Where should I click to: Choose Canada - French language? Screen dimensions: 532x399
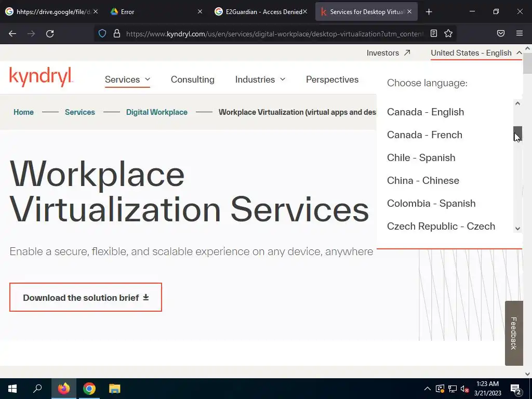pos(424,135)
